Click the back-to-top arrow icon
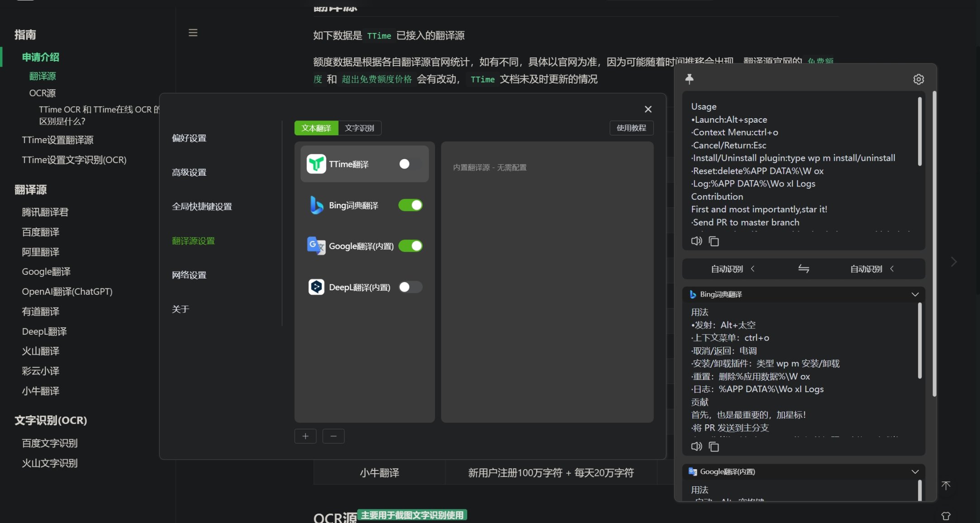This screenshot has width=980, height=523. (946, 485)
